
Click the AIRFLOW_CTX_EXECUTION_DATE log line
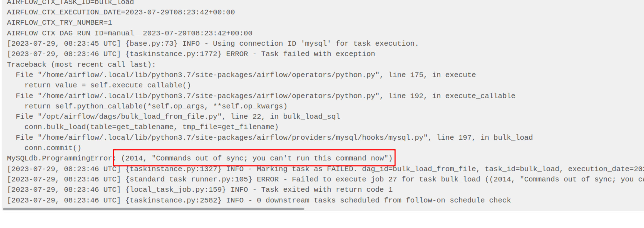pos(121,12)
